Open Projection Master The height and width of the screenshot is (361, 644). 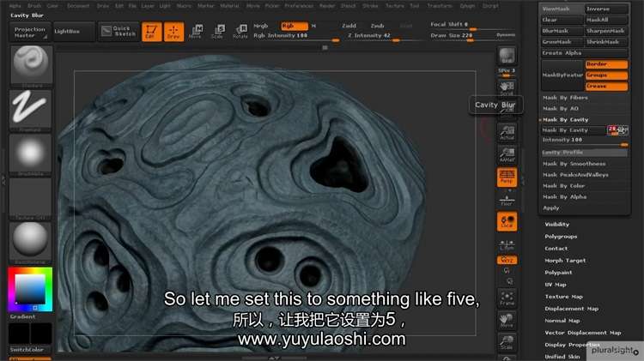click(x=30, y=32)
